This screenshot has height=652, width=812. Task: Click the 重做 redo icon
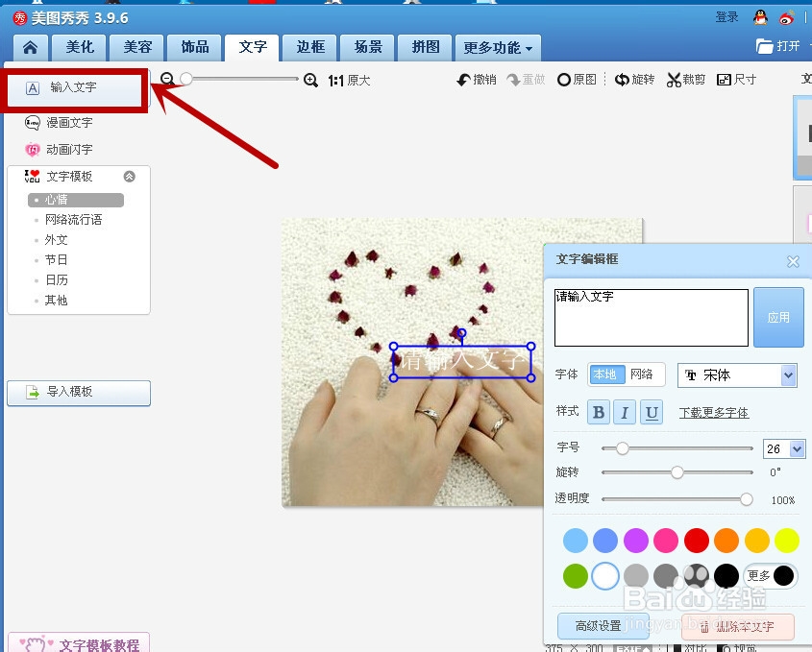(x=513, y=80)
